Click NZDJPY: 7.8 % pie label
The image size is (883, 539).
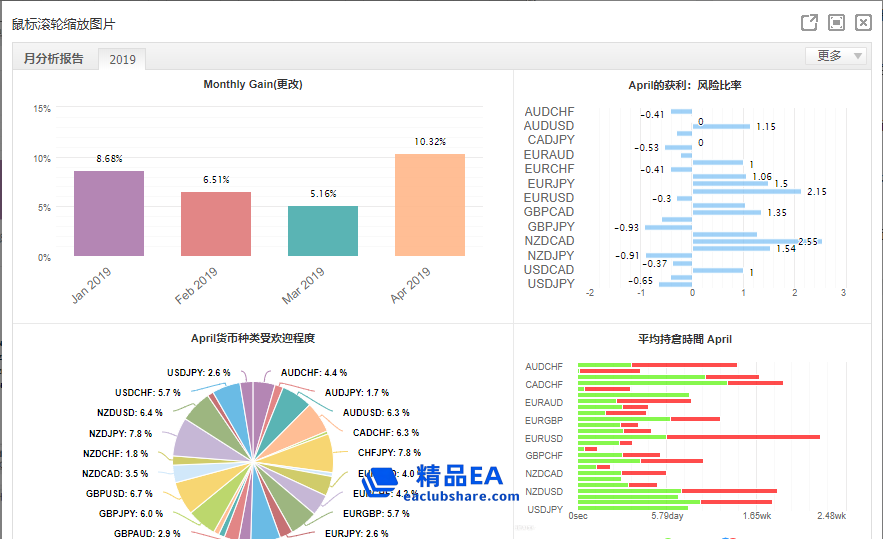click(x=121, y=434)
